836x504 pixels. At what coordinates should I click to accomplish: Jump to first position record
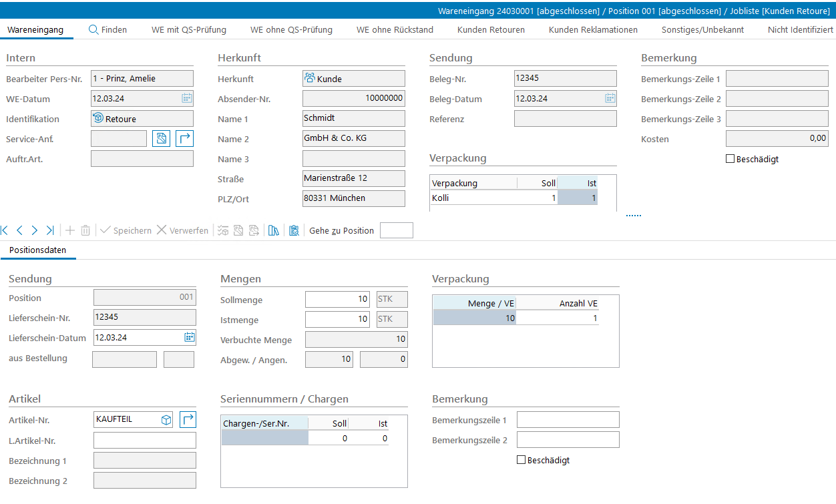pyautogui.click(x=5, y=230)
